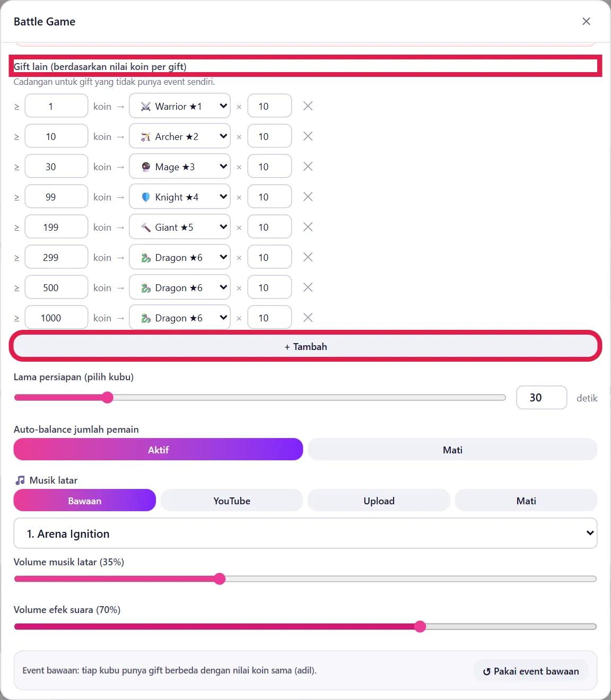611x700 pixels.
Task: Select the multiplier field in Giant row
Action: coord(269,227)
